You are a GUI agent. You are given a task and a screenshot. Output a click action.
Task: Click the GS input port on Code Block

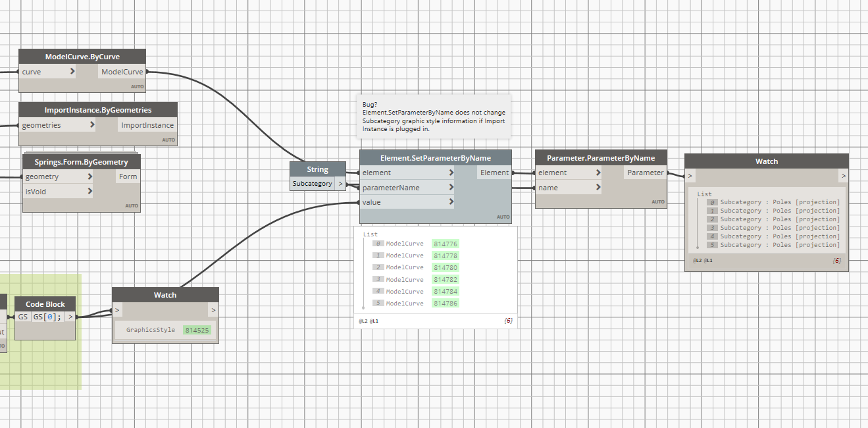pos(23,317)
